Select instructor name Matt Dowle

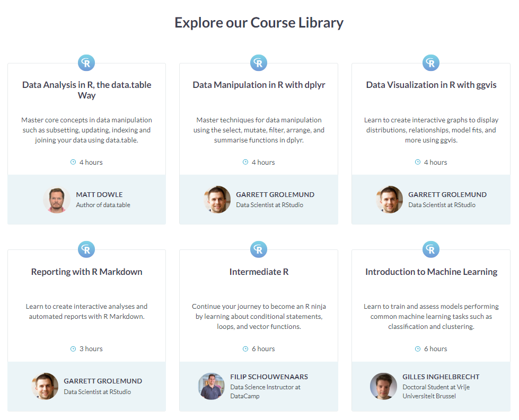99,194
